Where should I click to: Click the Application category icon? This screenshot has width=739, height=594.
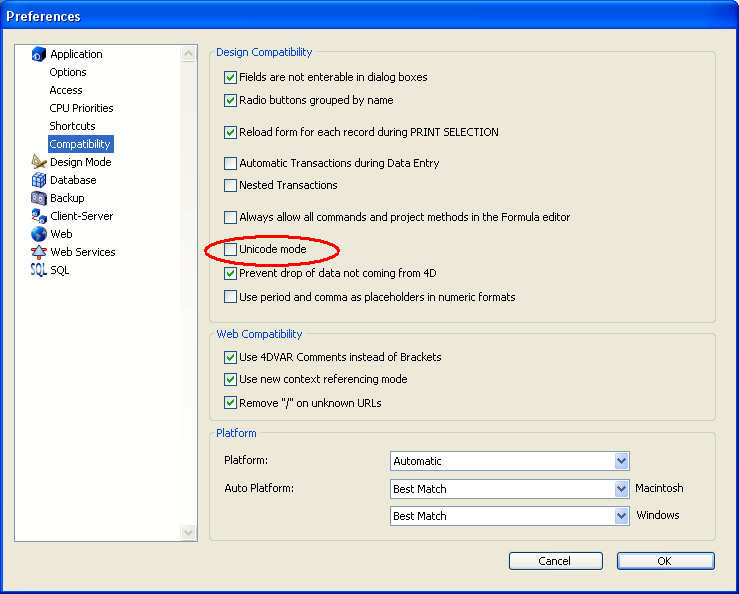click(x=39, y=54)
